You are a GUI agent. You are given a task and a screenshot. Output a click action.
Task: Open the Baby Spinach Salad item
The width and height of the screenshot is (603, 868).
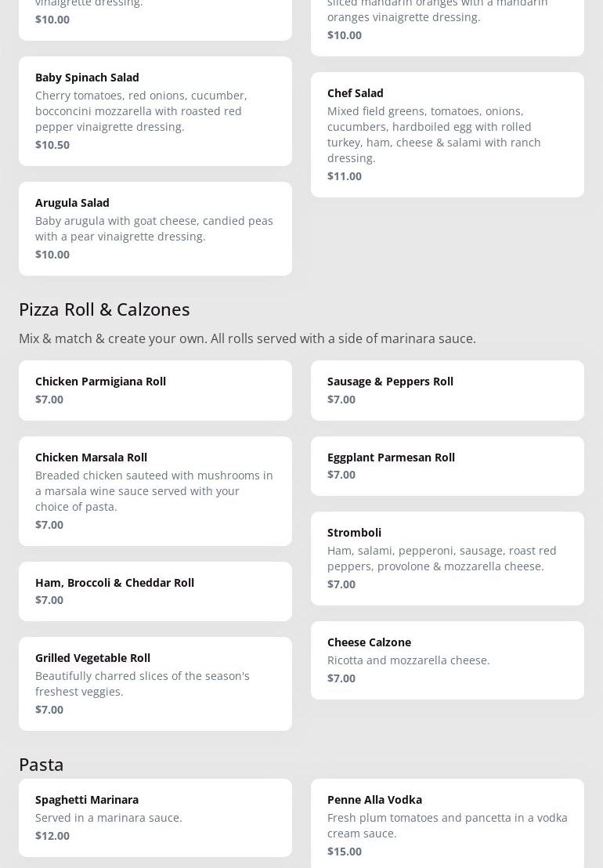155,110
